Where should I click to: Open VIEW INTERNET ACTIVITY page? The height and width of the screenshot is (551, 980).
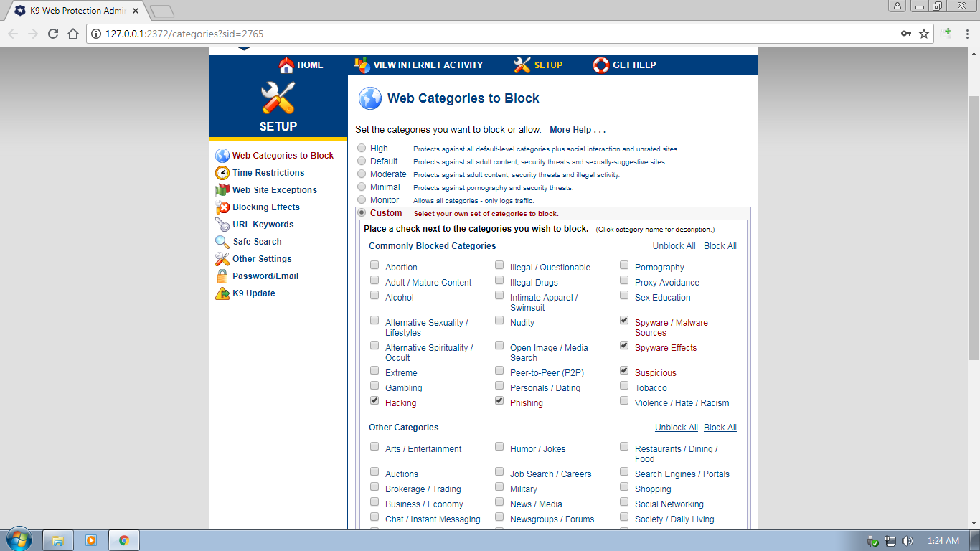tap(428, 65)
